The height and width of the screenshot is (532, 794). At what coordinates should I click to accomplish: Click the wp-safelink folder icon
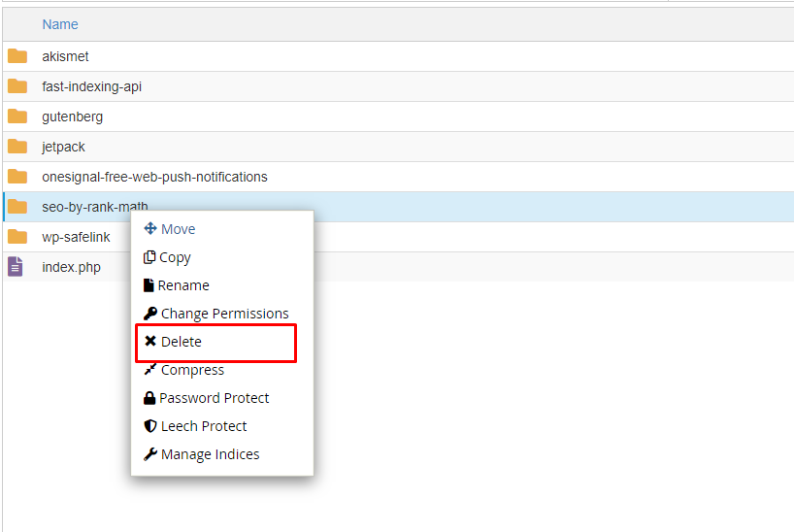[17, 237]
